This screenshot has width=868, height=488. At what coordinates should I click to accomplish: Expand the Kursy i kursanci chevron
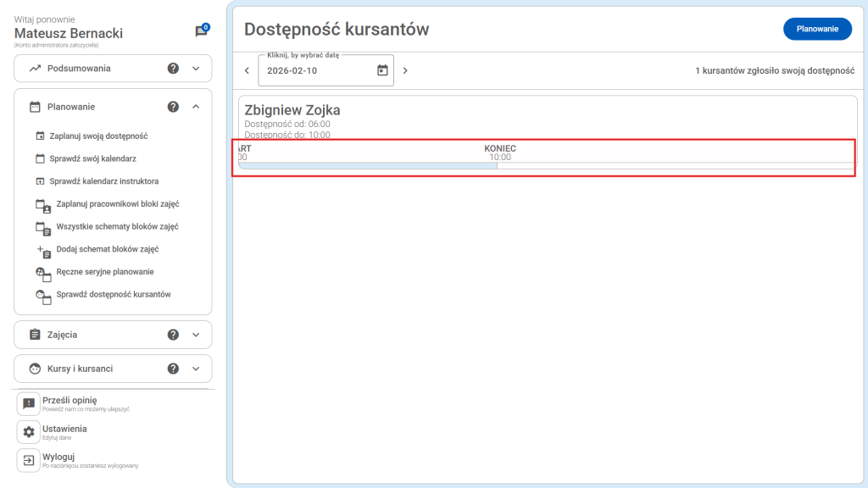tap(196, 369)
